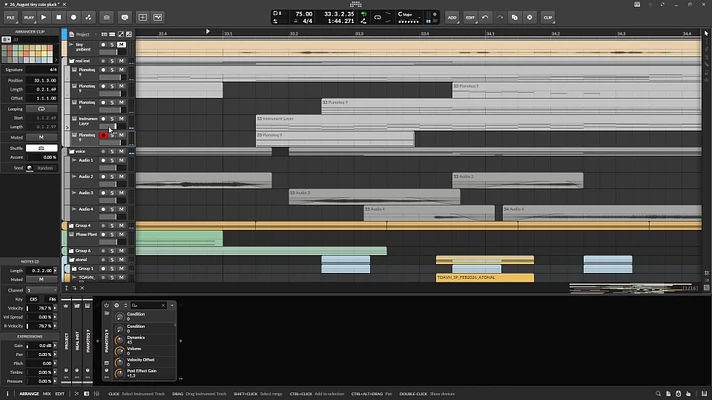
Task: Collapse the atonal group track
Action: (x=72, y=260)
